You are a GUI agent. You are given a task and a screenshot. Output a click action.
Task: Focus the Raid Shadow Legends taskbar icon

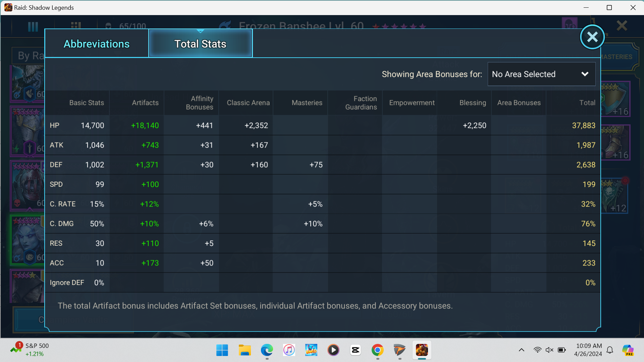click(x=422, y=350)
